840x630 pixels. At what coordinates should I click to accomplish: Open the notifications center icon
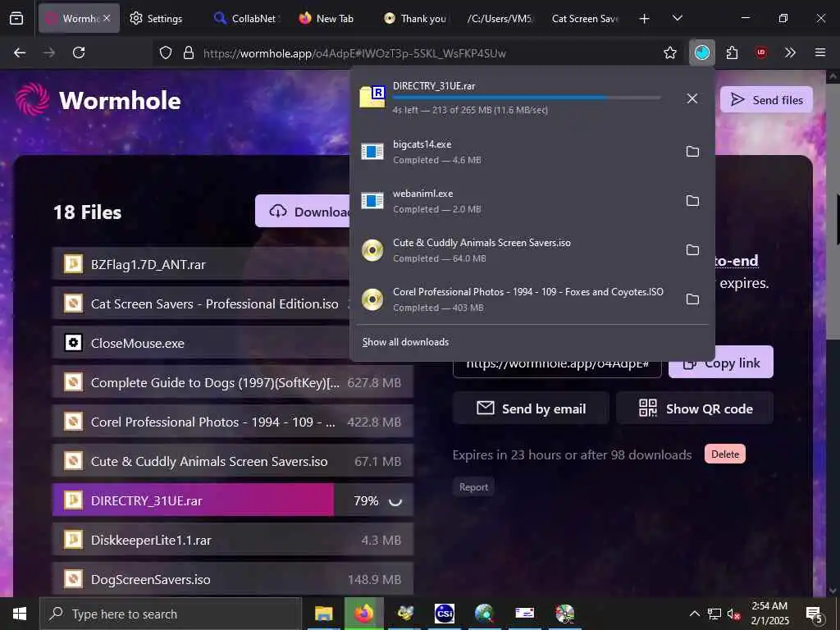coord(815,614)
